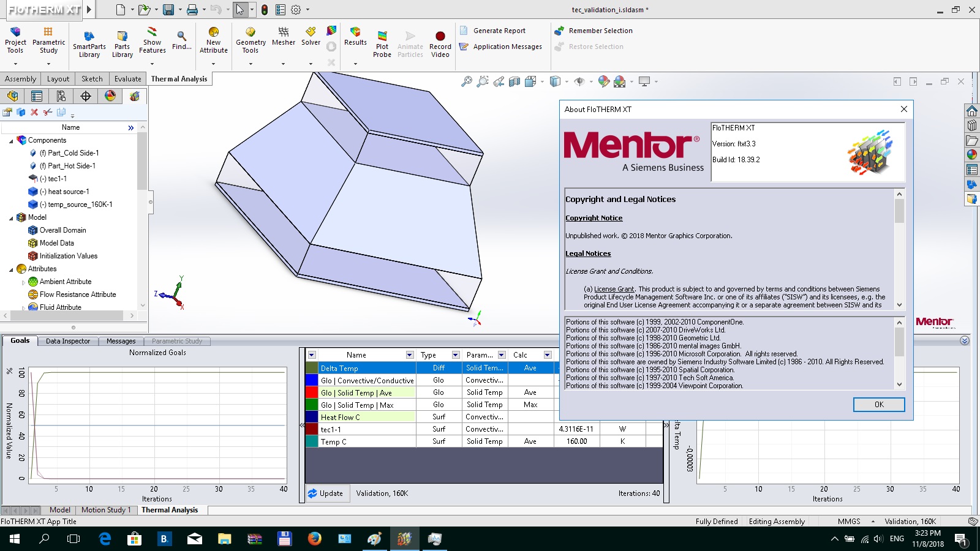Select Part_Cold Side-1 in the tree
Viewport: 980px width, 551px height.
point(69,153)
